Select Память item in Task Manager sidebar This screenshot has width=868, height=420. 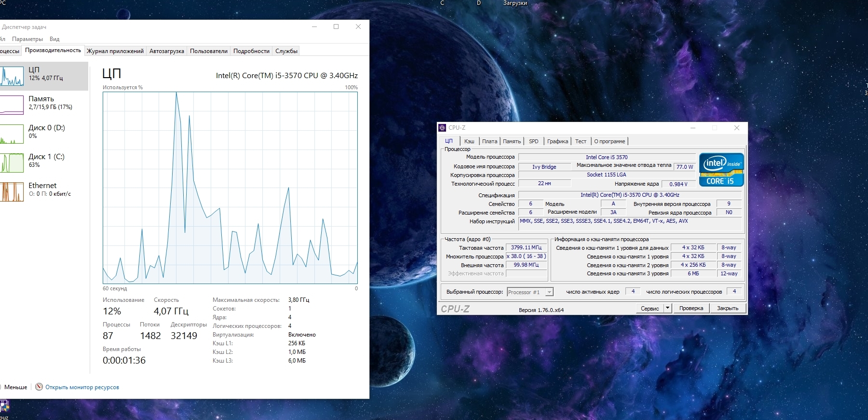click(44, 105)
